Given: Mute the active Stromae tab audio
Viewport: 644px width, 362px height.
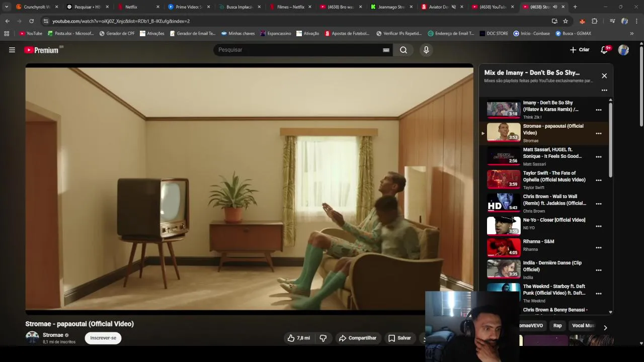Looking at the screenshot, I should (x=555, y=7).
